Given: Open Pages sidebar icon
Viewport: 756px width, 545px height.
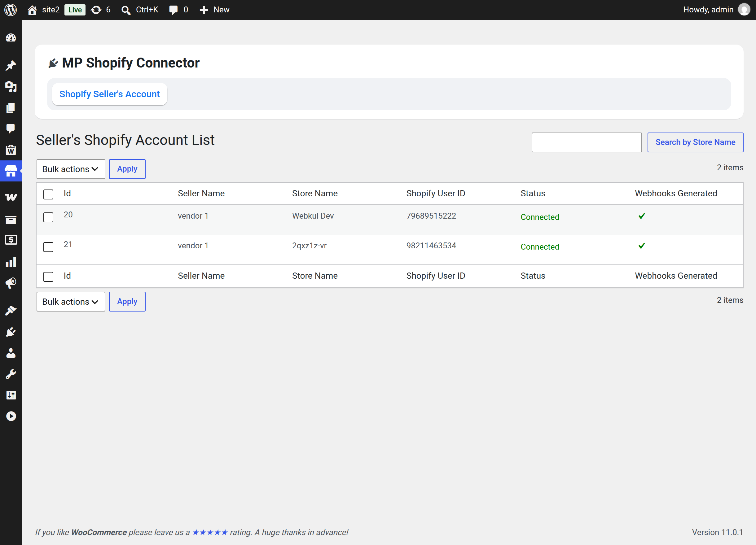Looking at the screenshot, I should [11, 107].
